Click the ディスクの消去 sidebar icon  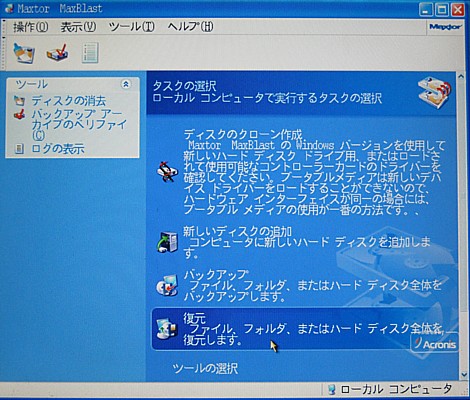(x=19, y=101)
